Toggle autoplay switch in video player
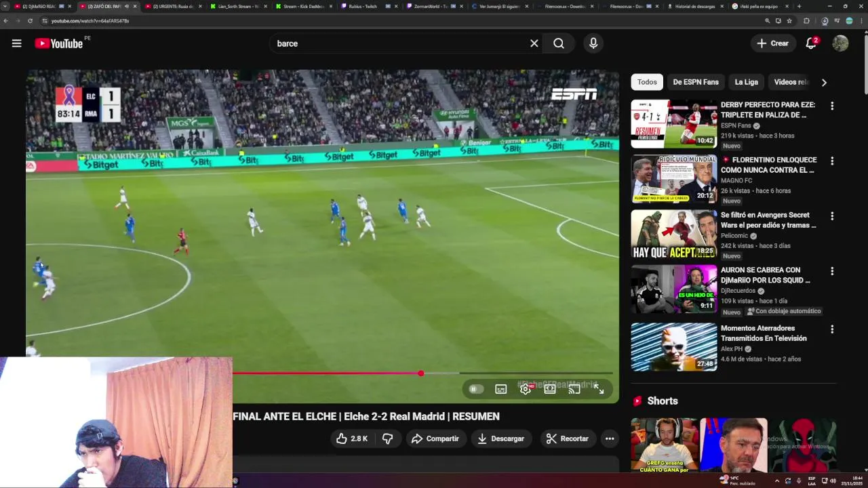 pyautogui.click(x=475, y=389)
